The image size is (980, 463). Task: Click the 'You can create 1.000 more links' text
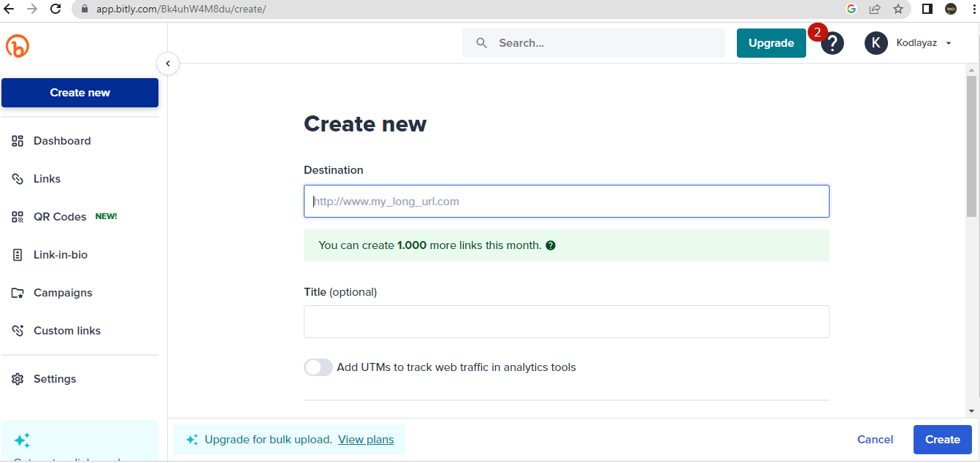(x=430, y=245)
